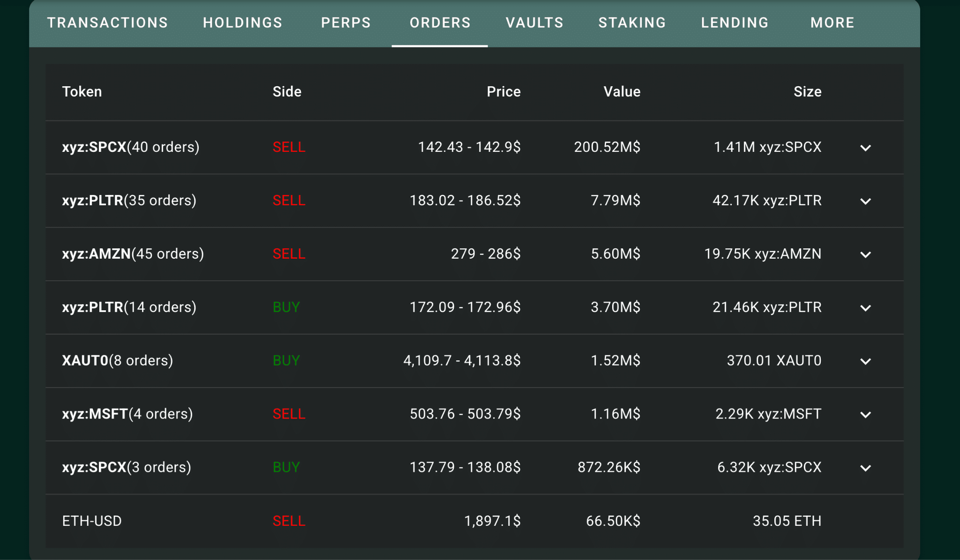Go to the Perps tab
960x560 pixels.
tap(346, 22)
